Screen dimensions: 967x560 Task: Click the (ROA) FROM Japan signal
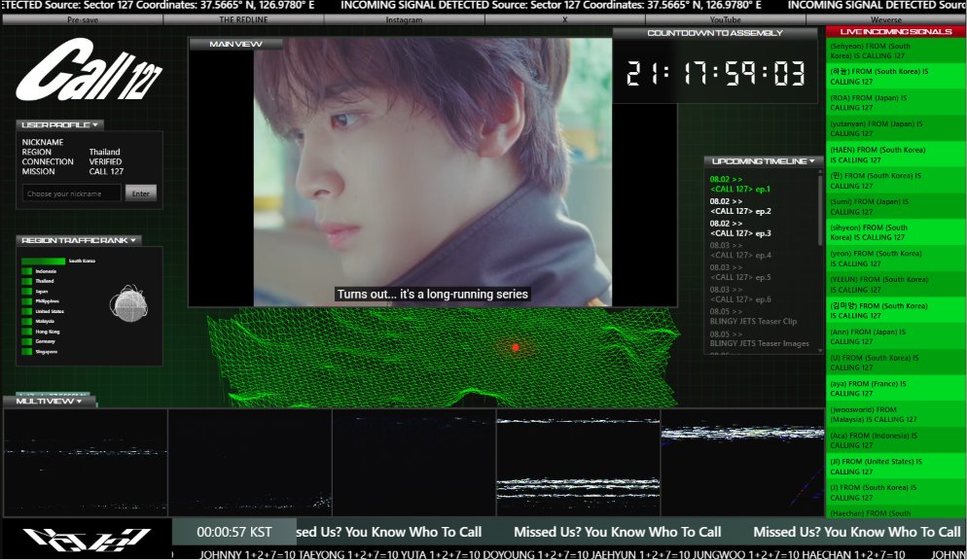(895, 102)
